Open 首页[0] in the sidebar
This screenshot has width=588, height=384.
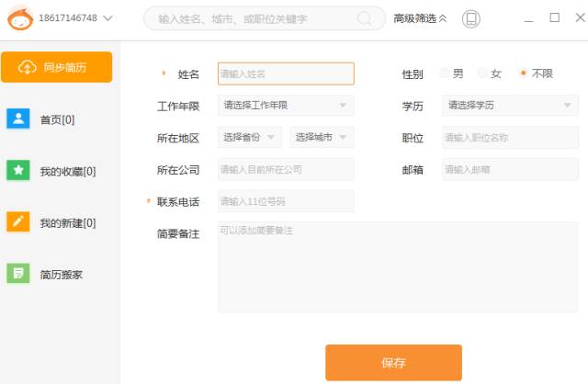(x=57, y=120)
